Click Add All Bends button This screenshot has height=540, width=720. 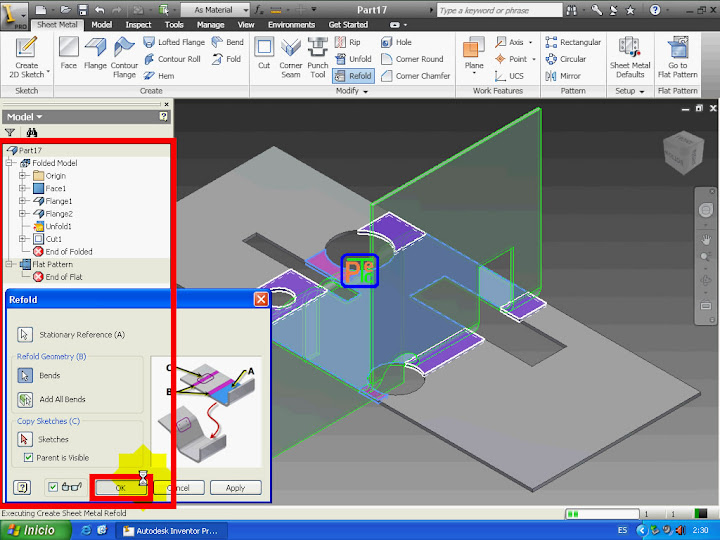[x=25, y=399]
